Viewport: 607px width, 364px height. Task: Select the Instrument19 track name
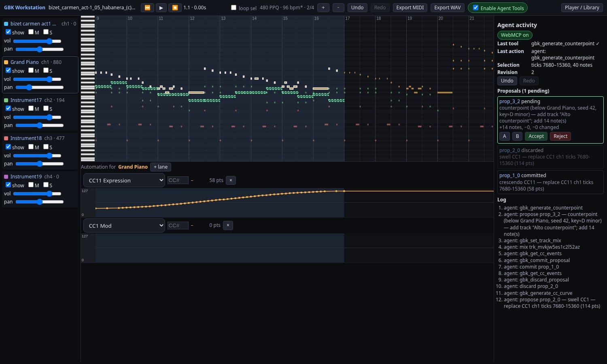coord(26,177)
